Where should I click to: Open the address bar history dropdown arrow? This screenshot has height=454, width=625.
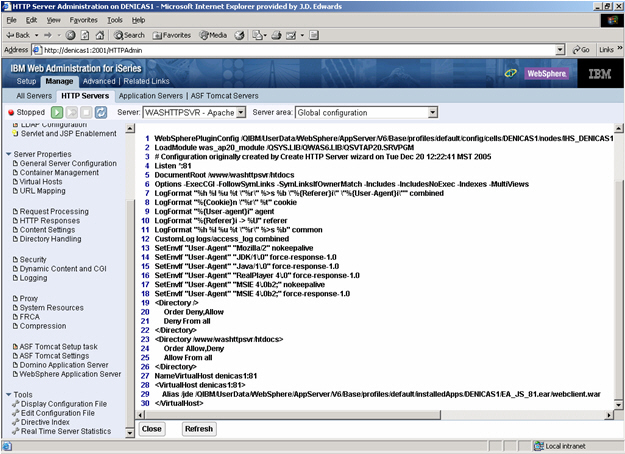[x=560, y=50]
